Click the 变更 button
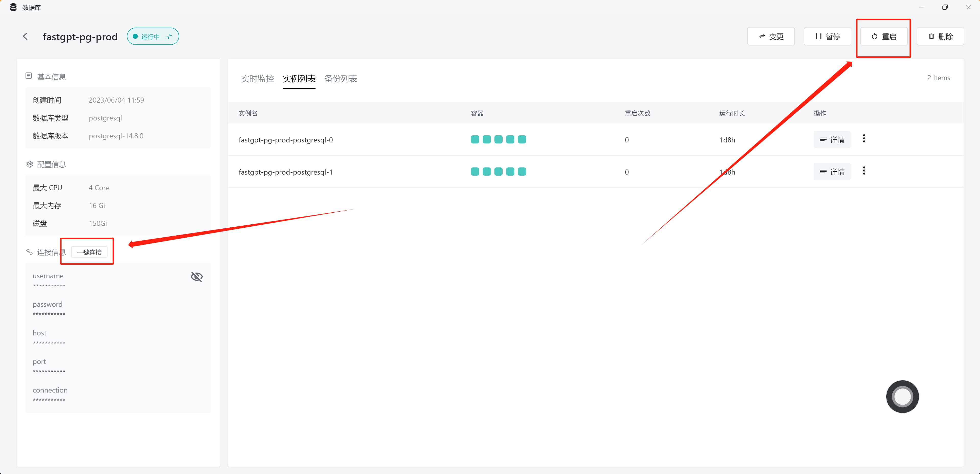980x474 pixels. tap(771, 37)
